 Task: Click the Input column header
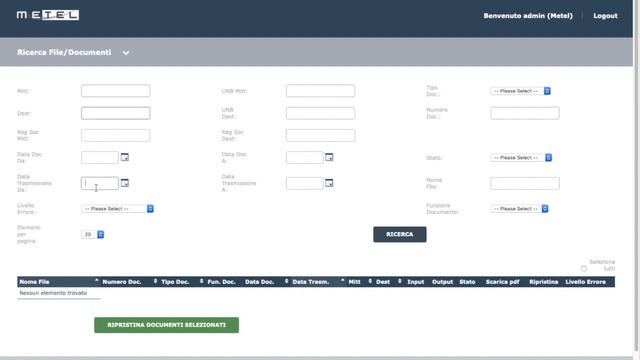416,282
